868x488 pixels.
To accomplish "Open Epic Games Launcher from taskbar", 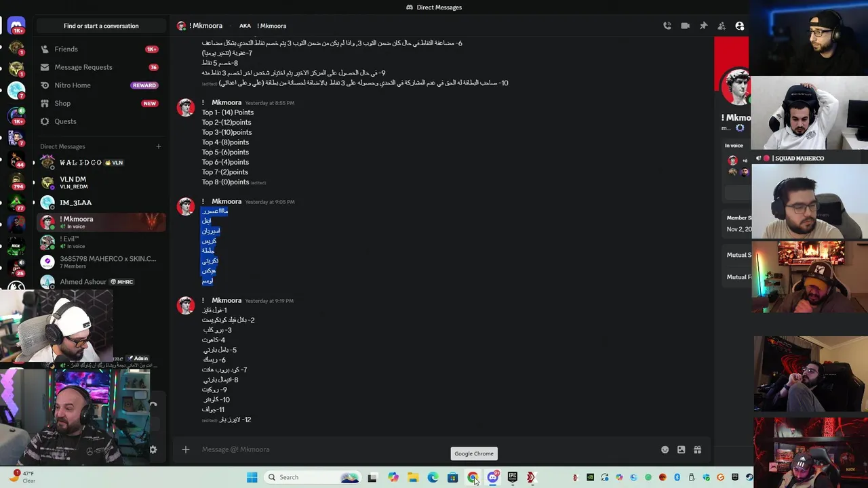I will [x=513, y=477].
